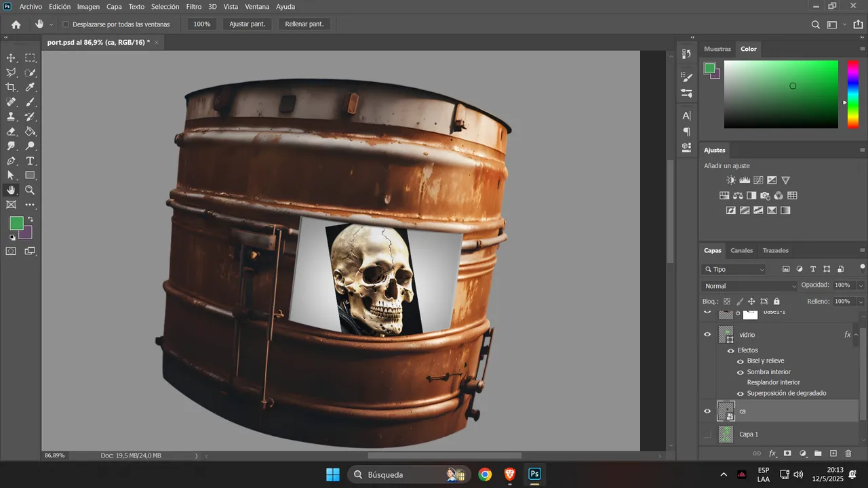Select the Eyedropper tool
Viewport: 868px width, 488px height.
[31, 87]
